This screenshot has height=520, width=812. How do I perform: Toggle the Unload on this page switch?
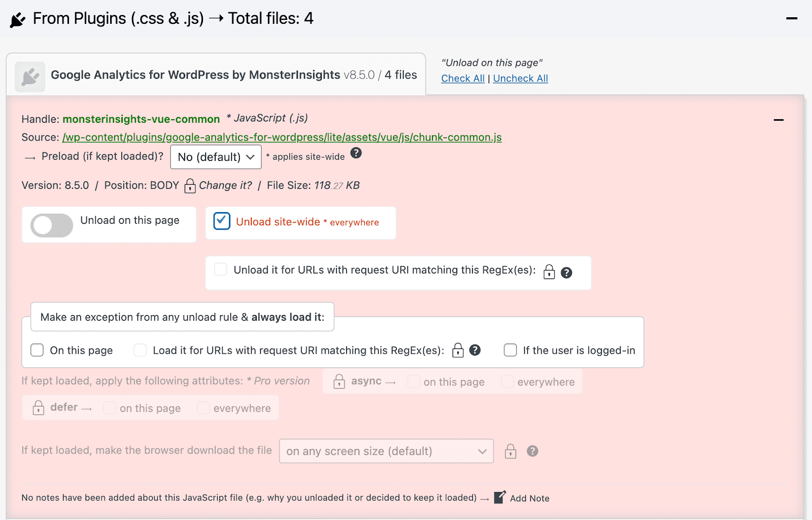[x=52, y=225]
